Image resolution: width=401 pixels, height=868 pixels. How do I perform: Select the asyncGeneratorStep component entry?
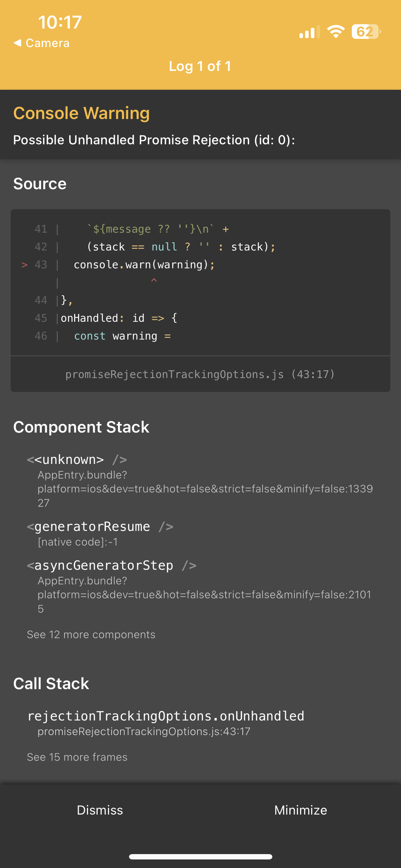200,587
